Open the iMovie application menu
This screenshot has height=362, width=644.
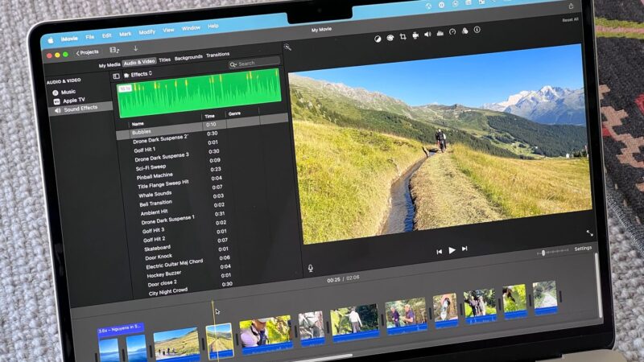point(69,39)
